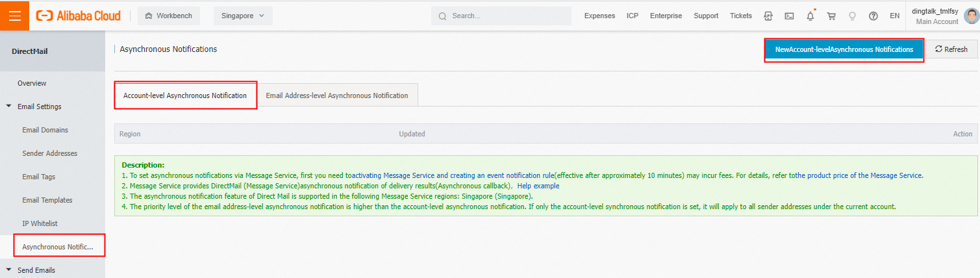Open the API explorer icon

pyautogui.click(x=768, y=16)
